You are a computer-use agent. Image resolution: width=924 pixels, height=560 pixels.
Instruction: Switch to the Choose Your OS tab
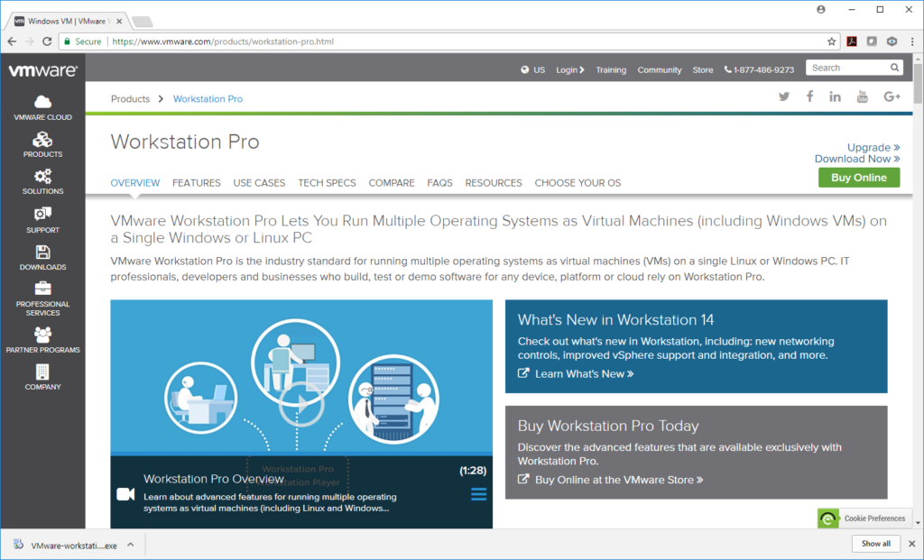[578, 183]
